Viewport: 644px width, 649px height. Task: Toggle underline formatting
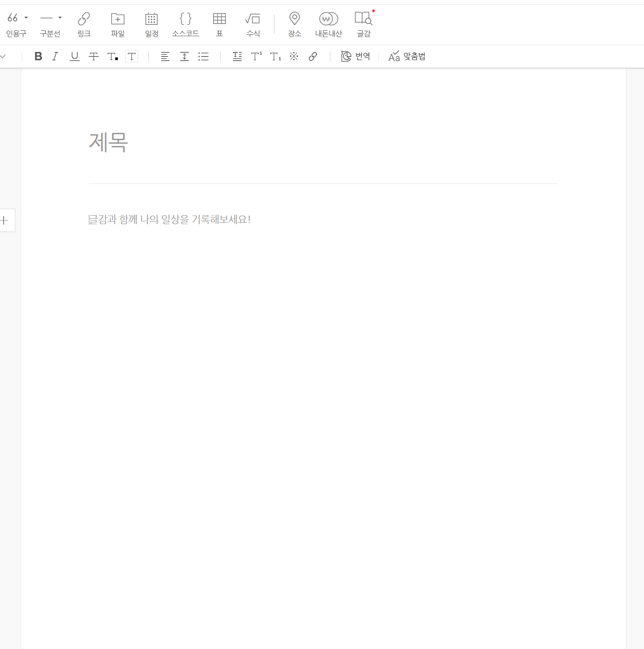coord(75,56)
